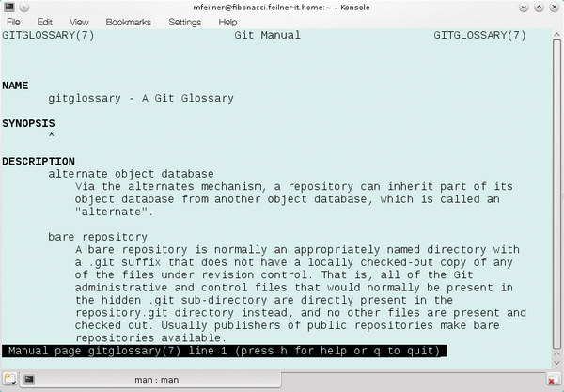Select the 'man : man' terminal tab
Viewport: 564px width, 392px height.
[150, 380]
